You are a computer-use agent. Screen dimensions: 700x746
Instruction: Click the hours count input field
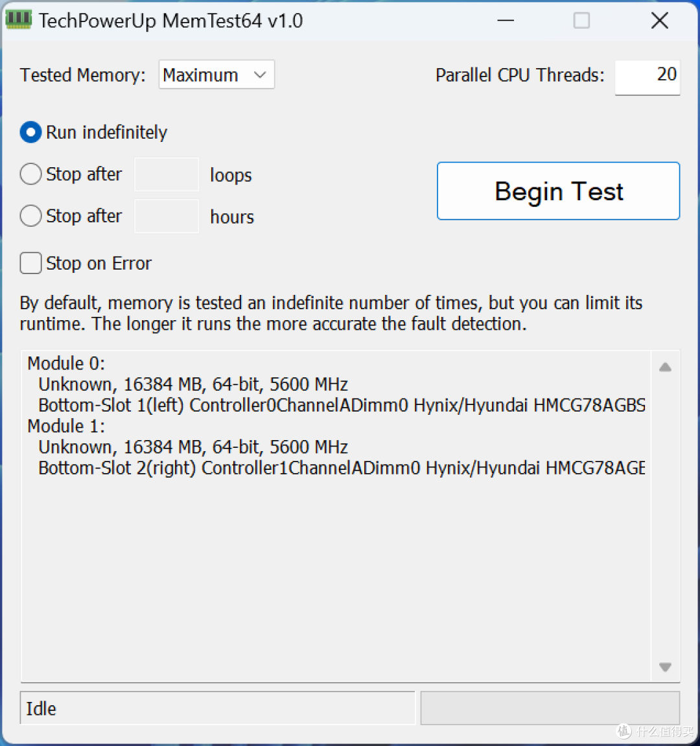click(167, 216)
